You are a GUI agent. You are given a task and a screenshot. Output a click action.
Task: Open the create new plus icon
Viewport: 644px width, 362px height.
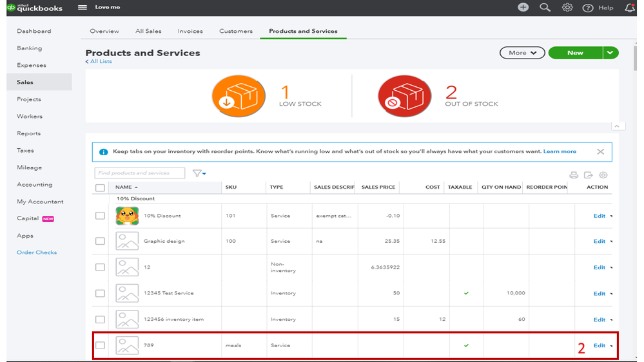click(x=523, y=7)
